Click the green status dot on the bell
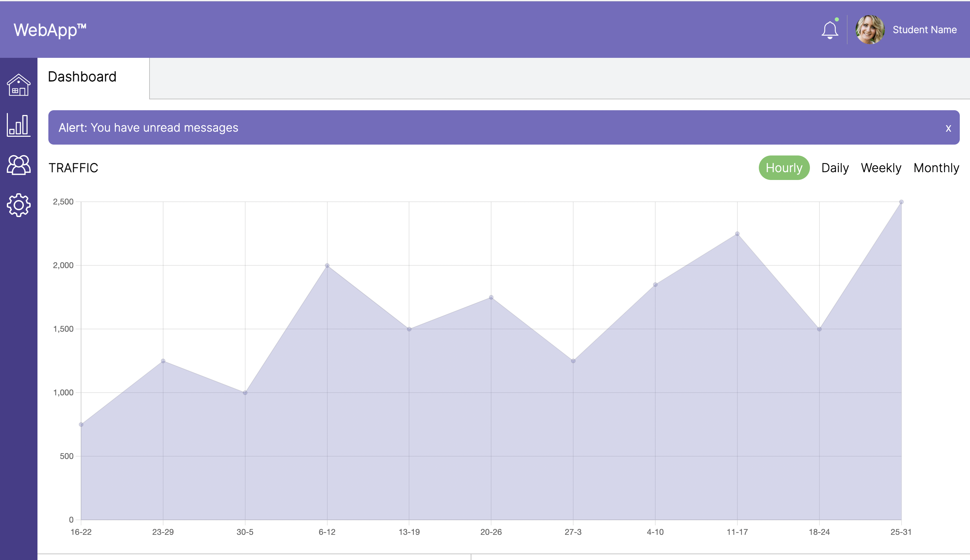This screenshot has height=560, width=970. (838, 20)
